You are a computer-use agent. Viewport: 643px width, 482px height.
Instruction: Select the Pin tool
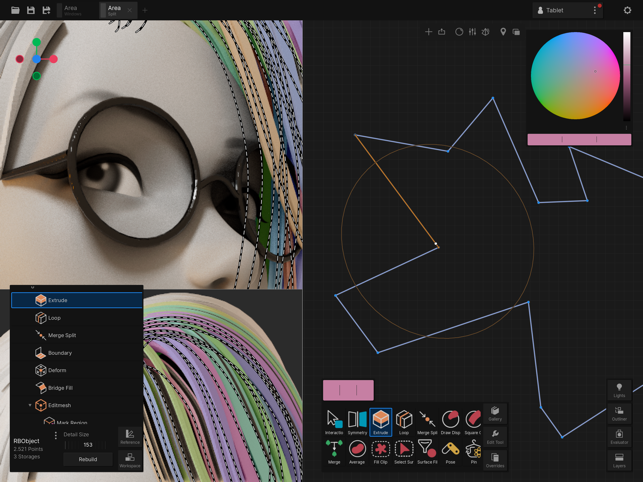(x=473, y=451)
